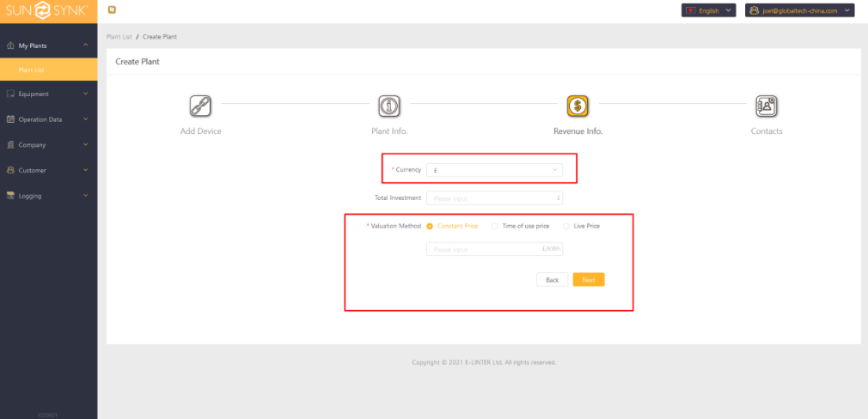This screenshot has width=868, height=419.
Task: Click the flag icon in language selector
Action: coord(690,10)
